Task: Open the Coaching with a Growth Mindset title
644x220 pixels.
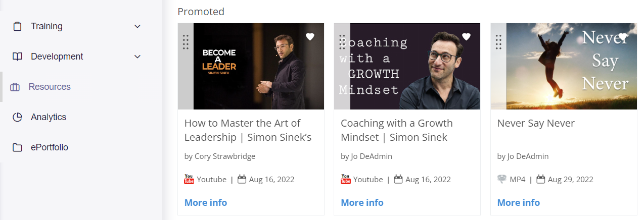Action: point(397,130)
